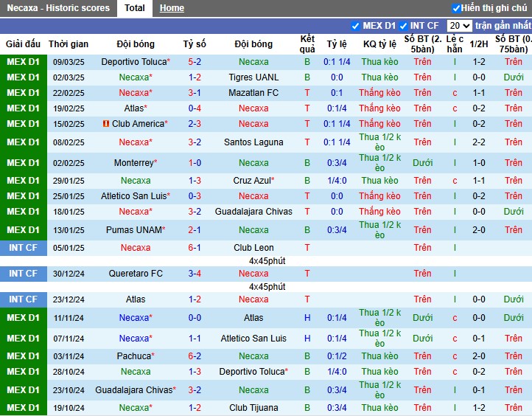The width and height of the screenshot is (532, 416).
Task: Click the 0-0 score against Atlas
Action: (195, 318)
